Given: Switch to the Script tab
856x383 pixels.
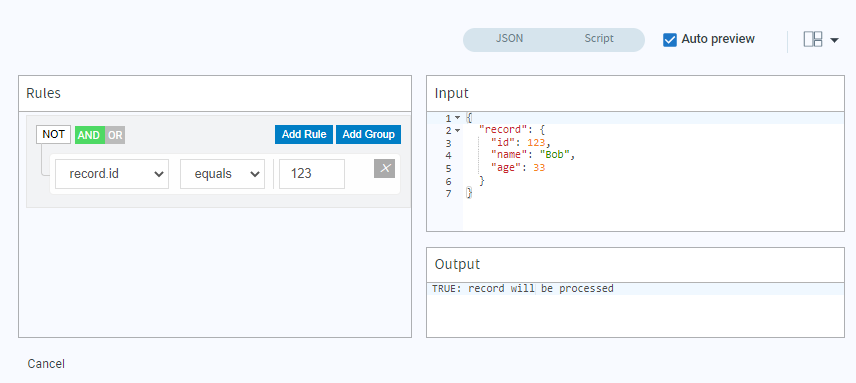Looking at the screenshot, I should (599, 39).
